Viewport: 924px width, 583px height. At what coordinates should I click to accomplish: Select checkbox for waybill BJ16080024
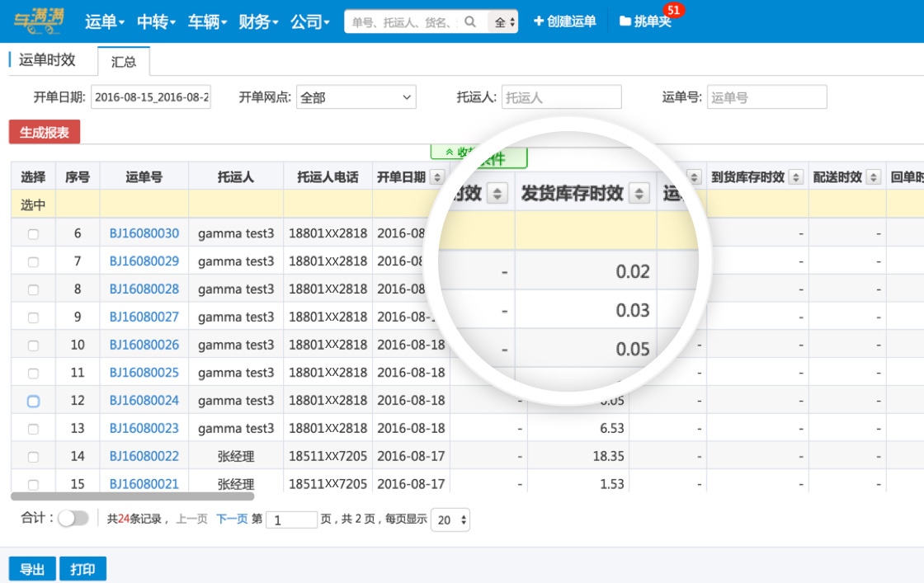(x=33, y=401)
